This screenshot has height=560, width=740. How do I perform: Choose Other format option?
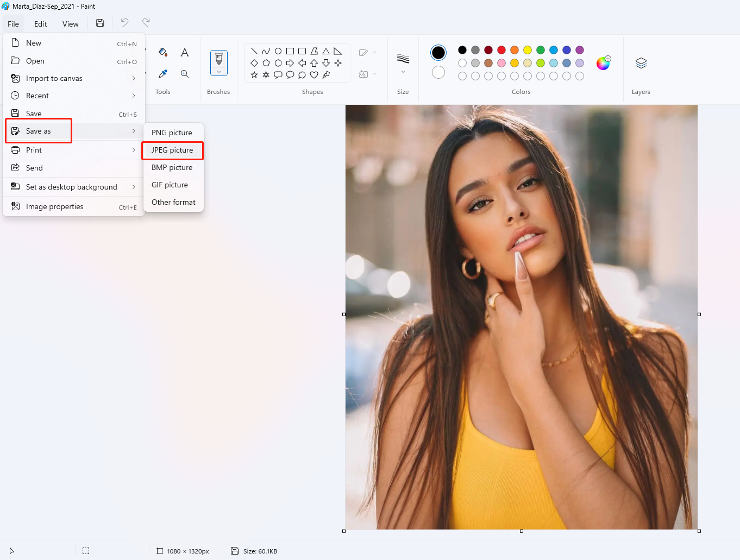tap(173, 202)
